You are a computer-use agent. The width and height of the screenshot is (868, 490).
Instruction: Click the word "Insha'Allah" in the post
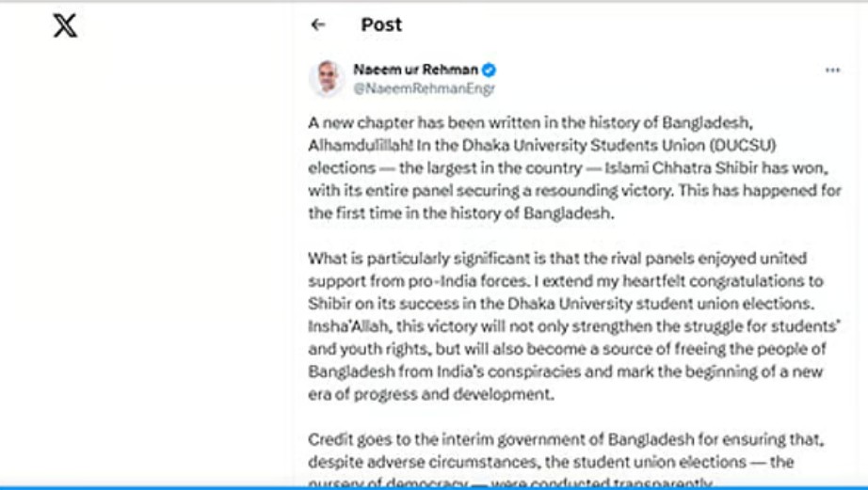pyautogui.click(x=345, y=326)
